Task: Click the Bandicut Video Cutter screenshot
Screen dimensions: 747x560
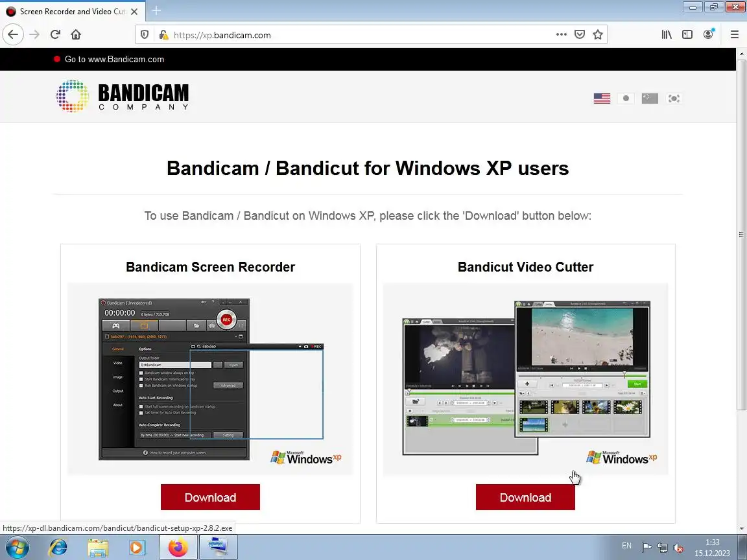Action: pyautogui.click(x=525, y=379)
